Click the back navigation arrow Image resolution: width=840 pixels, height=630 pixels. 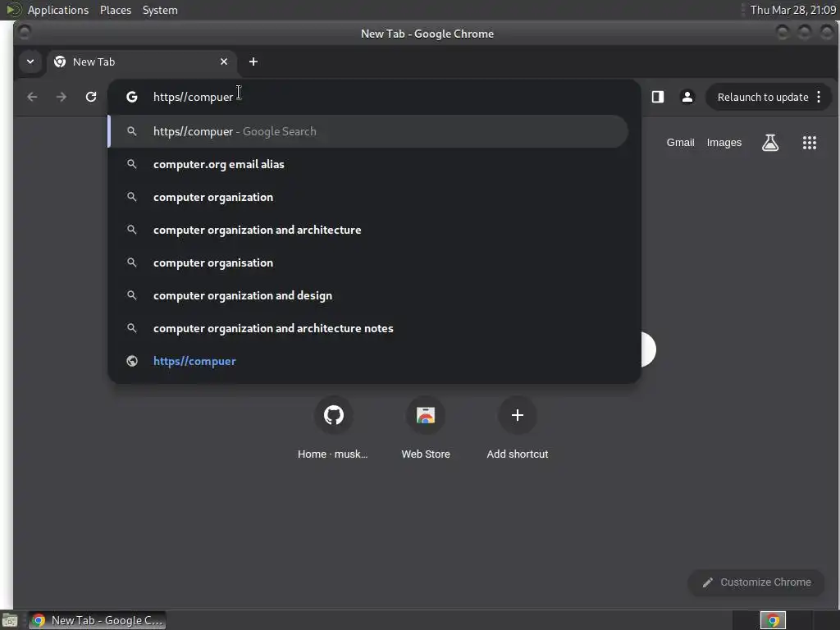pyautogui.click(x=32, y=97)
